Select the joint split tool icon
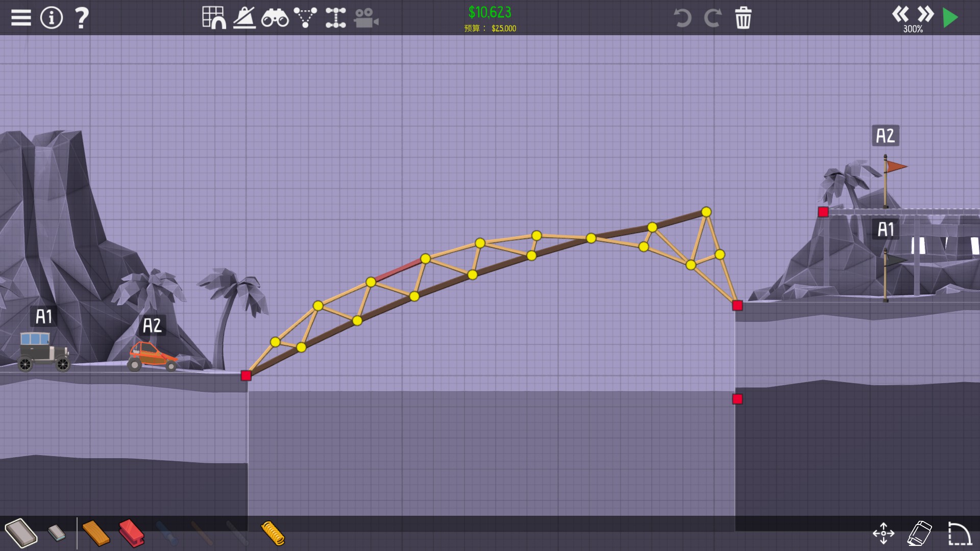 335,18
